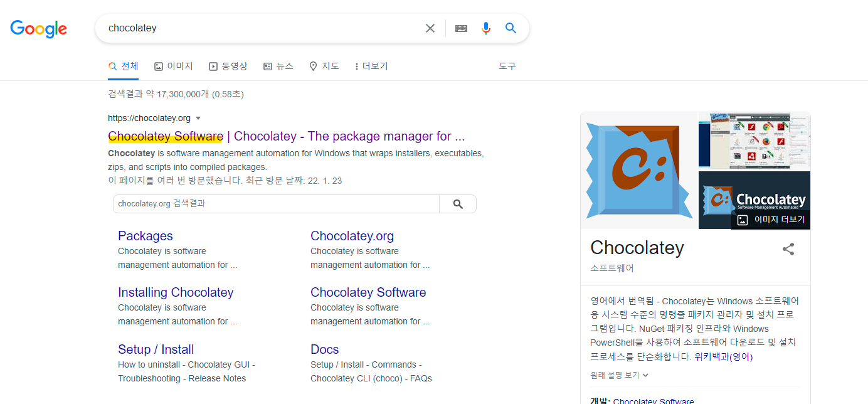
Task: Open the Setup / Install sitelink
Action: coord(156,349)
